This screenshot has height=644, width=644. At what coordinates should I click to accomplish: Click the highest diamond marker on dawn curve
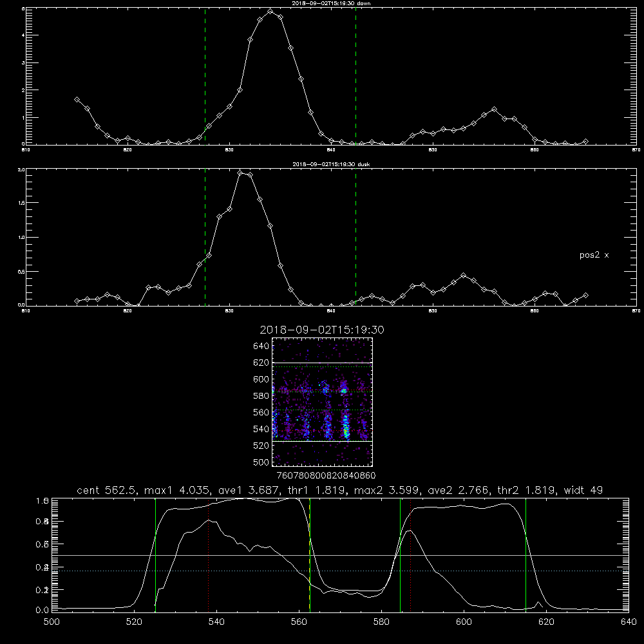270,12
